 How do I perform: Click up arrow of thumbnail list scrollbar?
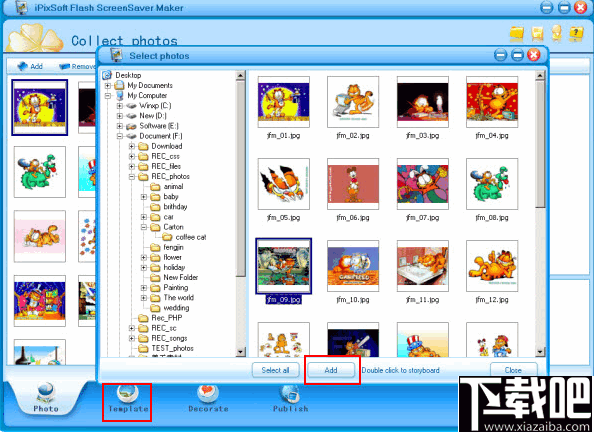(x=540, y=75)
